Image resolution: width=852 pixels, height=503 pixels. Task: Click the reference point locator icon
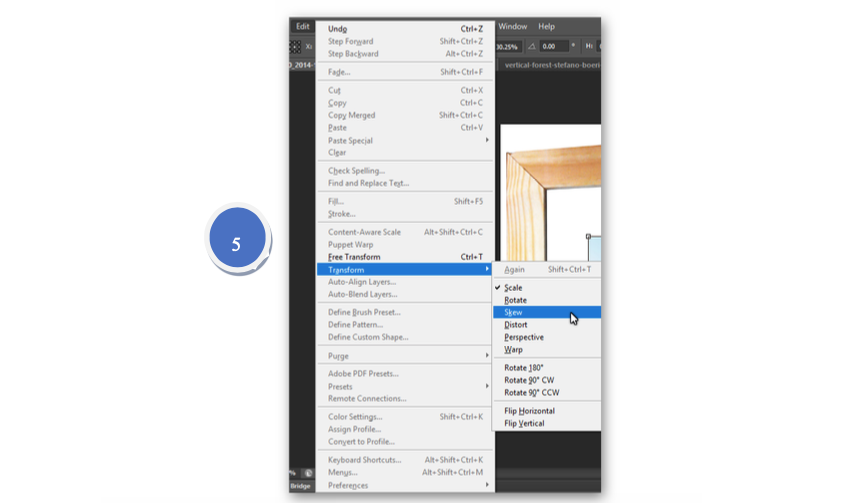(x=296, y=46)
